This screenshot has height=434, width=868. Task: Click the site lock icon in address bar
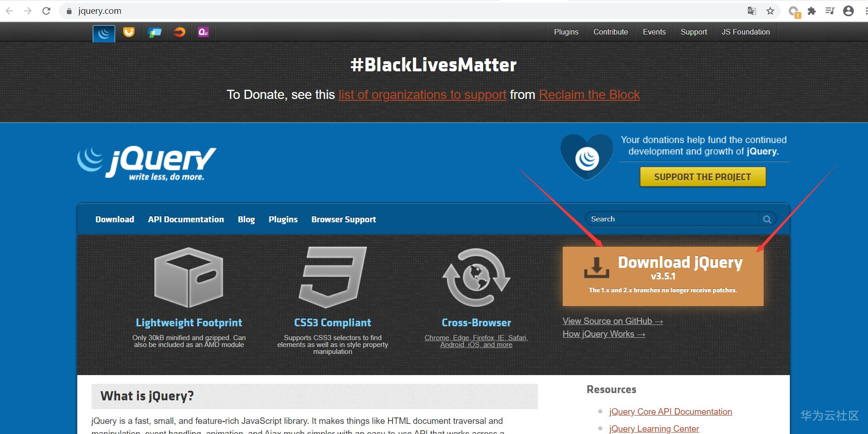(69, 11)
